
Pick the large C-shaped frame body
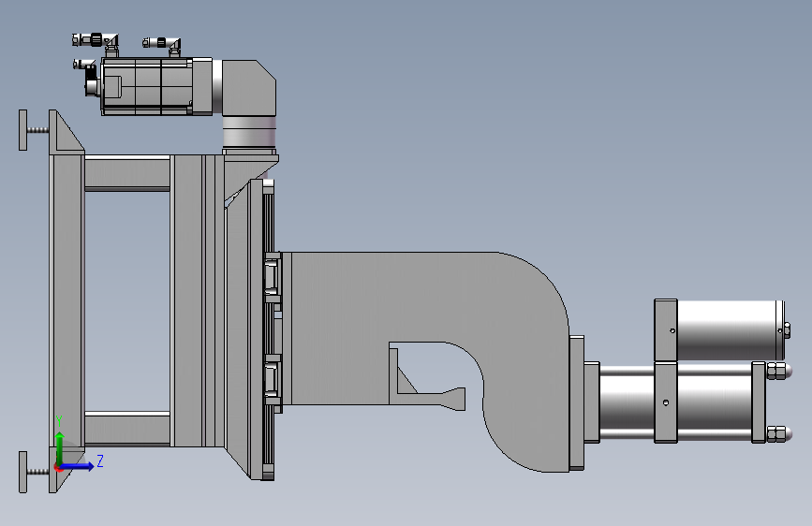click(430, 331)
